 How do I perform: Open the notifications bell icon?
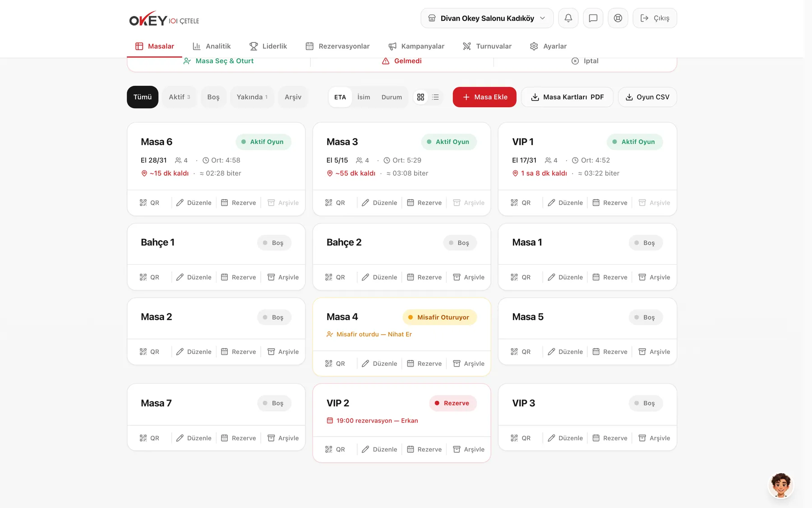(568, 18)
